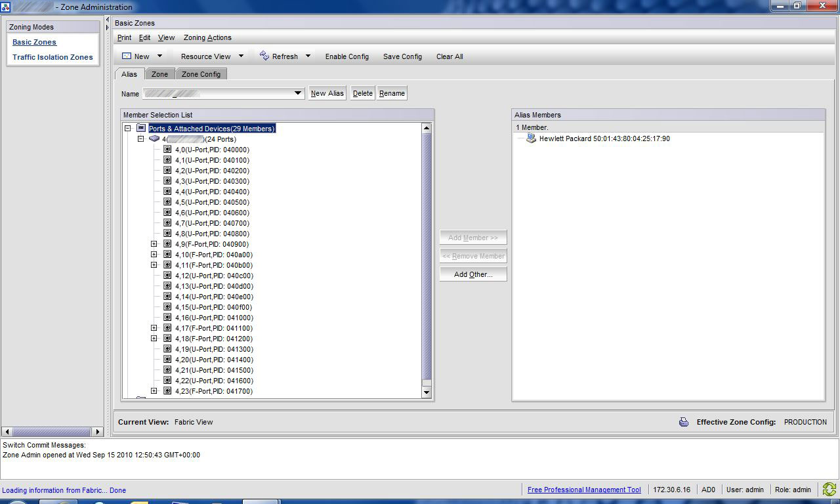Screen dimensions: 840x504
Task: Switch to the Alias tab
Action: click(x=129, y=74)
